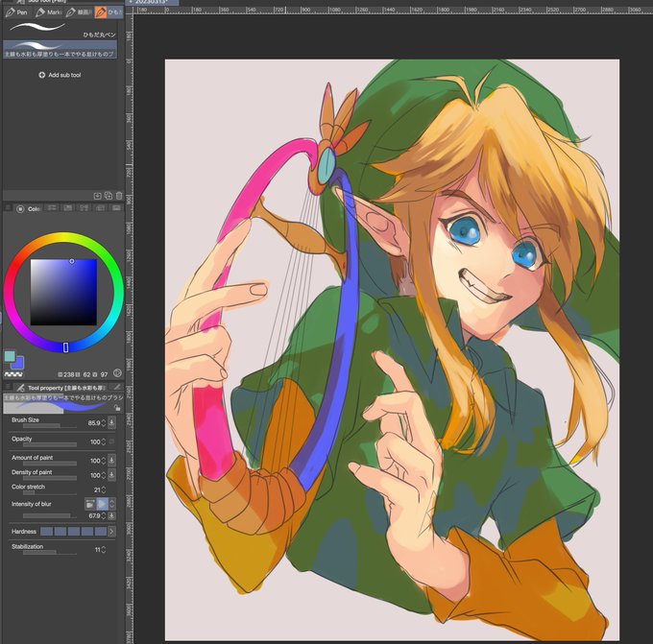This screenshot has width=653, height=644.
Task: Step the Amount of paint value
Action: coord(104,461)
